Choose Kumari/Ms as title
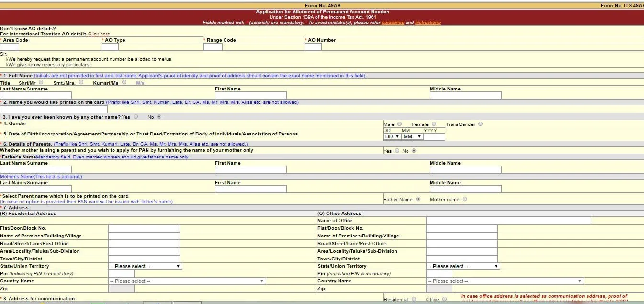Image resolution: width=644 pixels, height=304 pixels. (124, 82)
